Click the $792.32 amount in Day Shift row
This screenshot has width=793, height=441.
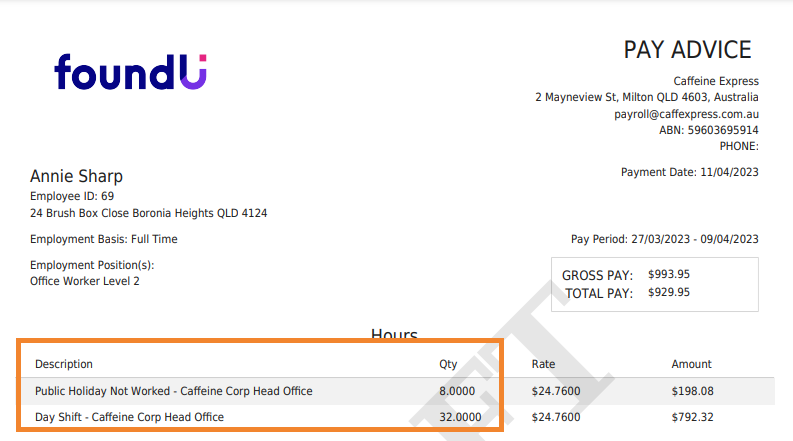692,417
